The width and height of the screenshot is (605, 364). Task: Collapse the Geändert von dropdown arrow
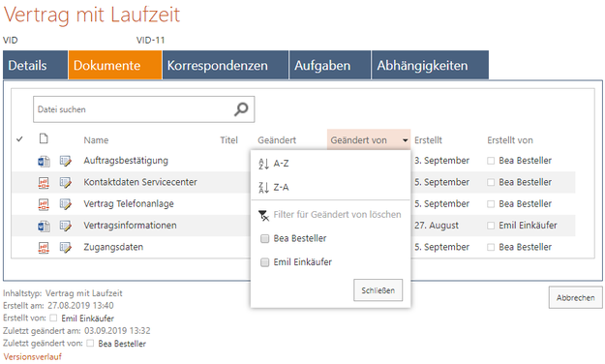(x=406, y=140)
